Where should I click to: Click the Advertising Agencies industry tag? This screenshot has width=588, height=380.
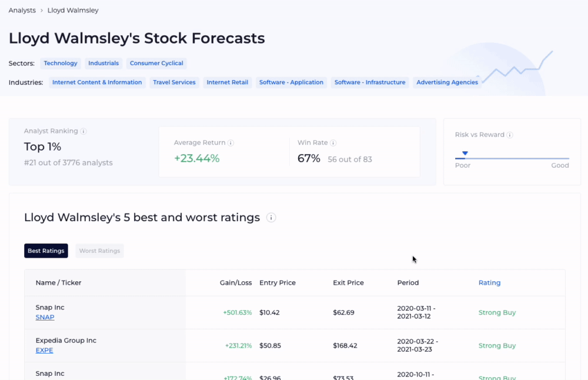447,82
